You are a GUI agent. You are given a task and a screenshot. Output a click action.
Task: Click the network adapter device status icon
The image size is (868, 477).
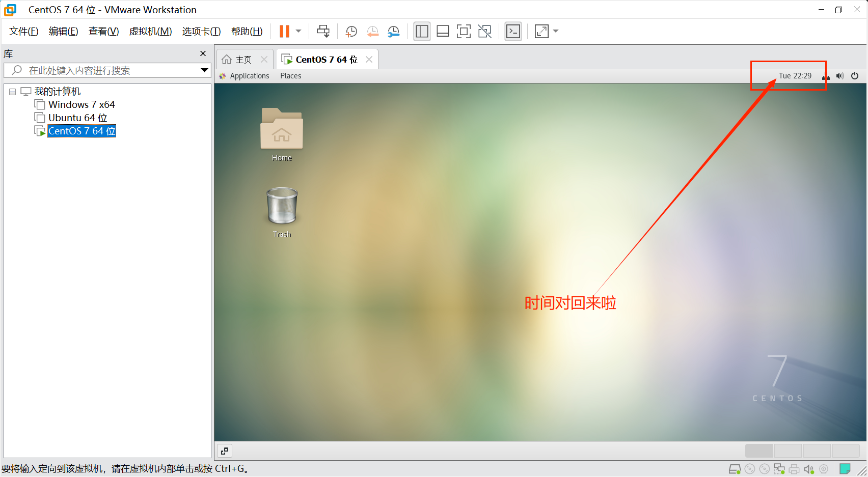(779, 469)
